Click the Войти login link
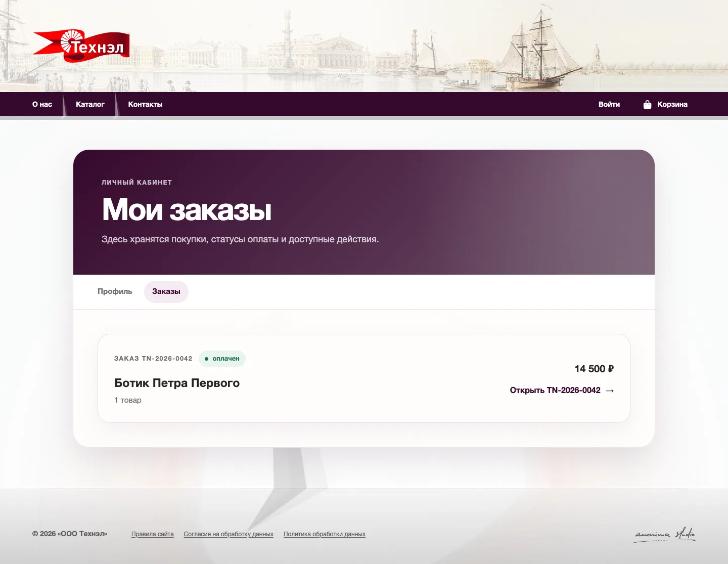This screenshot has width=728, height=564. [609, 104]
